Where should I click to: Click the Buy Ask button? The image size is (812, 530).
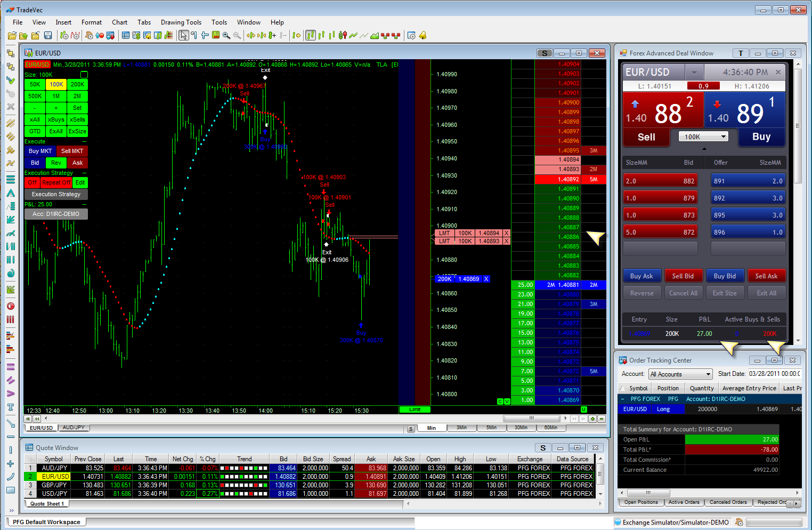click(x=642, y=276)
